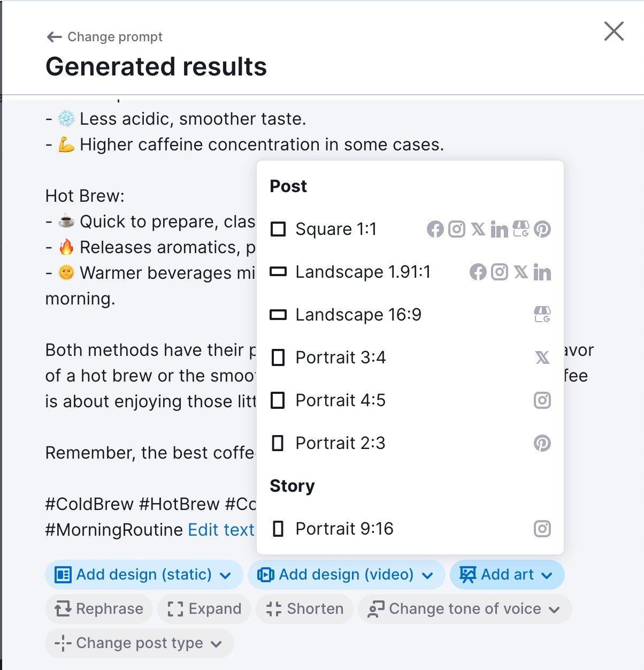Click the Facebook icon beside Square 1:1
This screenshot has height=670, width=644.
click(435, 229)
